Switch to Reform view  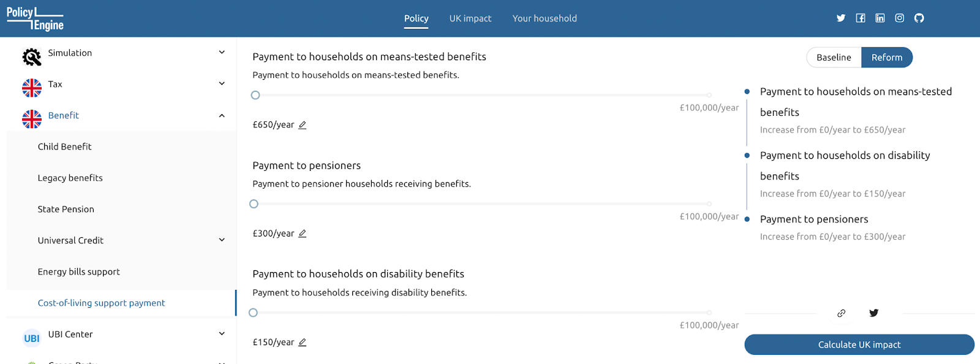pos(887,58)
